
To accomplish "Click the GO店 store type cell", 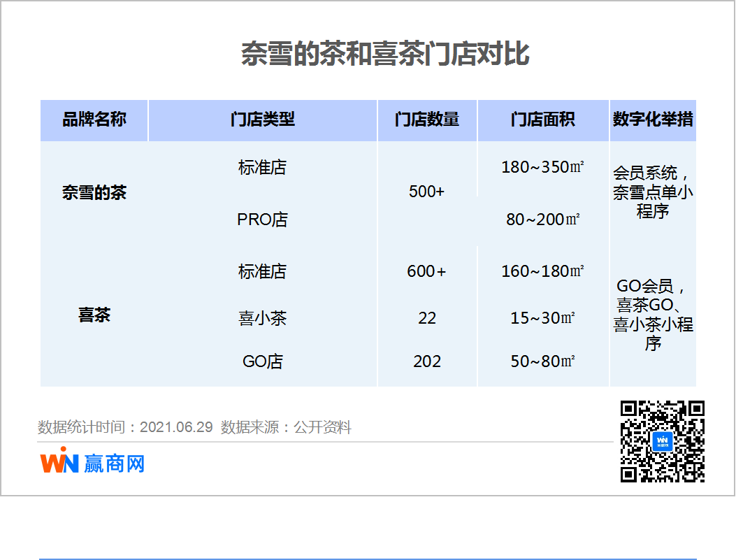I will 262,361.
